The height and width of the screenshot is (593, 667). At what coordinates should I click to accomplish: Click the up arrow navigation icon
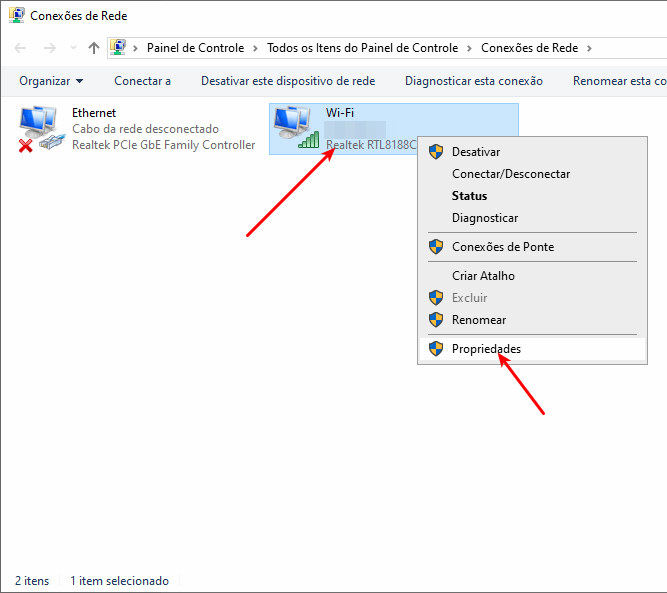coord(94,48)
